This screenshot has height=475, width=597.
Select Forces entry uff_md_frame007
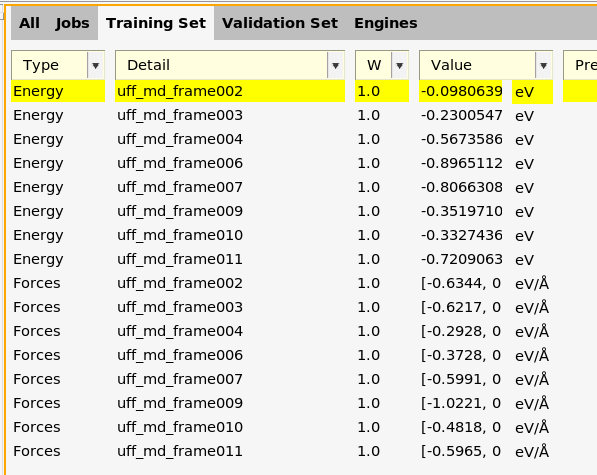pos(180,379)
